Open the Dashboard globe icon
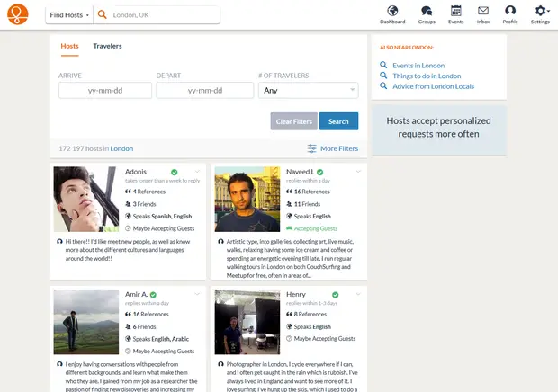The width and height of the screenshot is (558, 392). click(392, 11)
